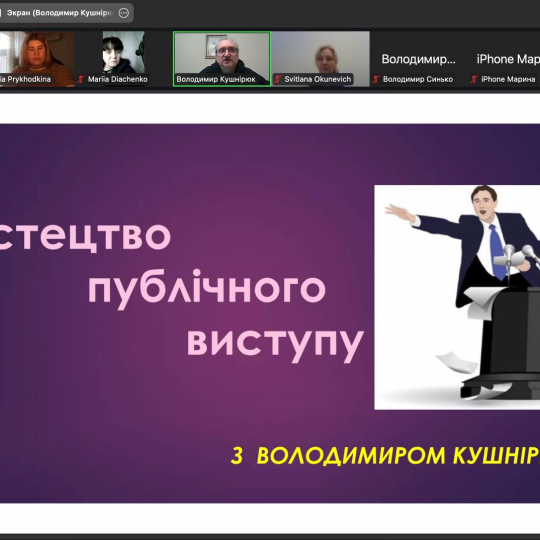The width and height of the screenshot is (540, 540).
Task: Click the Экран (Володимир Кушнірюк) share label
Action: coord(60,13)
